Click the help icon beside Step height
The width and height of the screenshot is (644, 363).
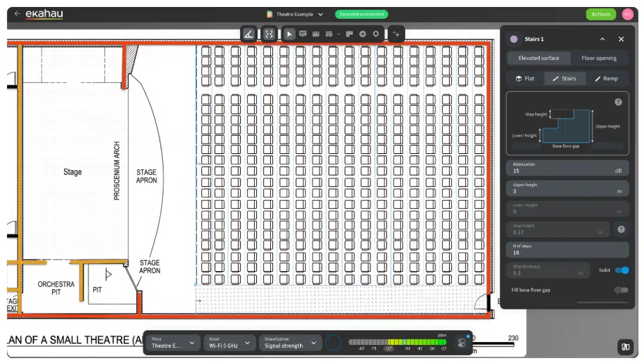[x=621, y=229]
